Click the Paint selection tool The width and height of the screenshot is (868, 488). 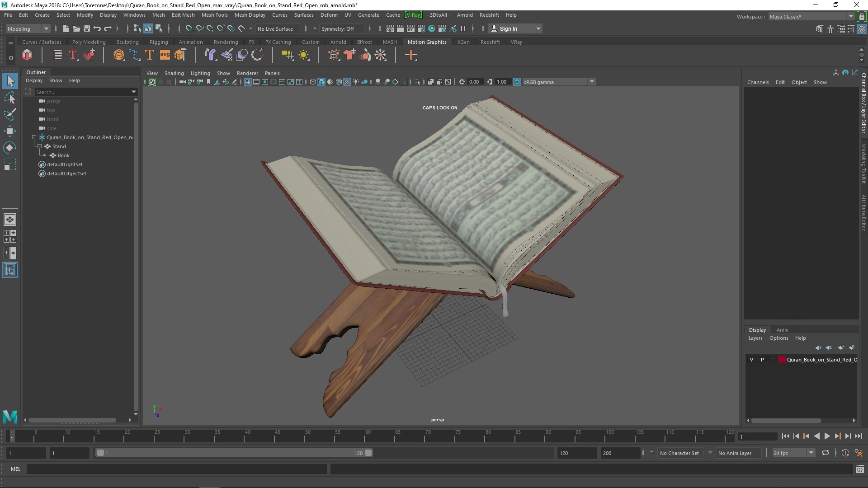pyautogui.click(x=9, y=114)
